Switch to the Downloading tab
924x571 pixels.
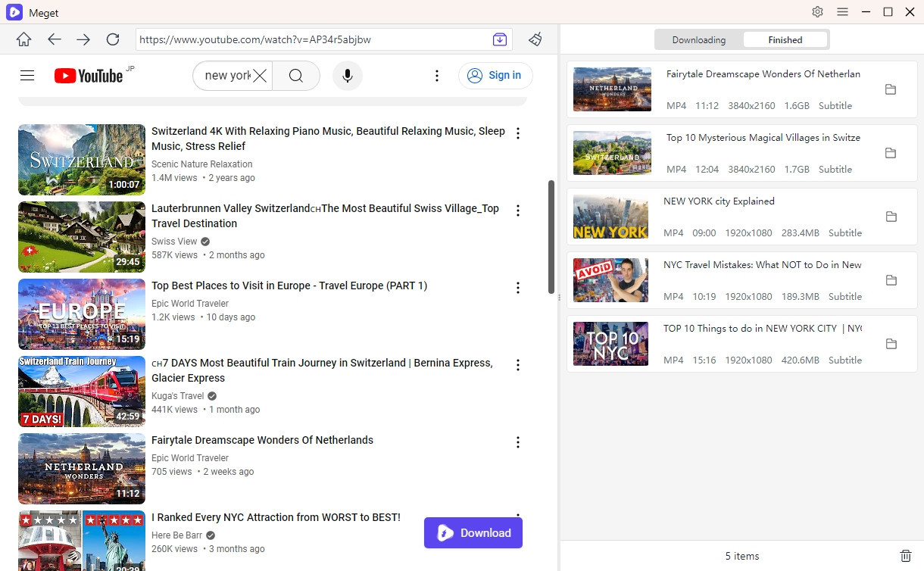click(699, 40)
